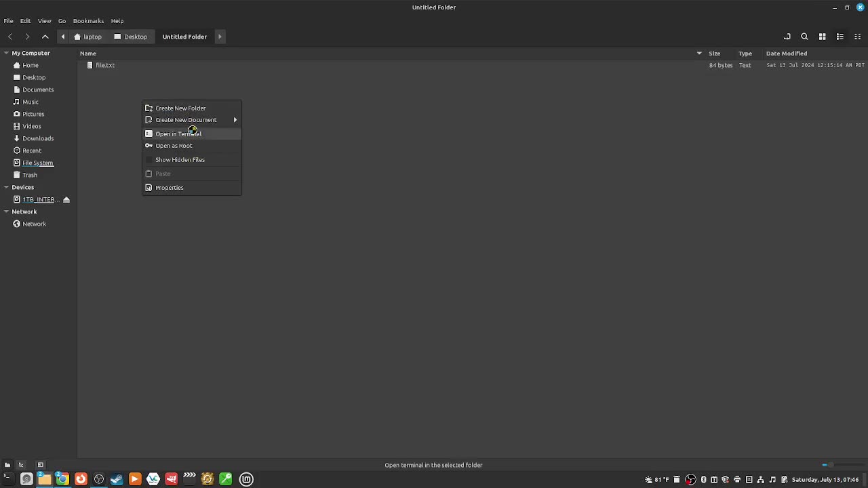Jump to laptop home in path bar
This screenshot has height=488, width=868.
88,37
